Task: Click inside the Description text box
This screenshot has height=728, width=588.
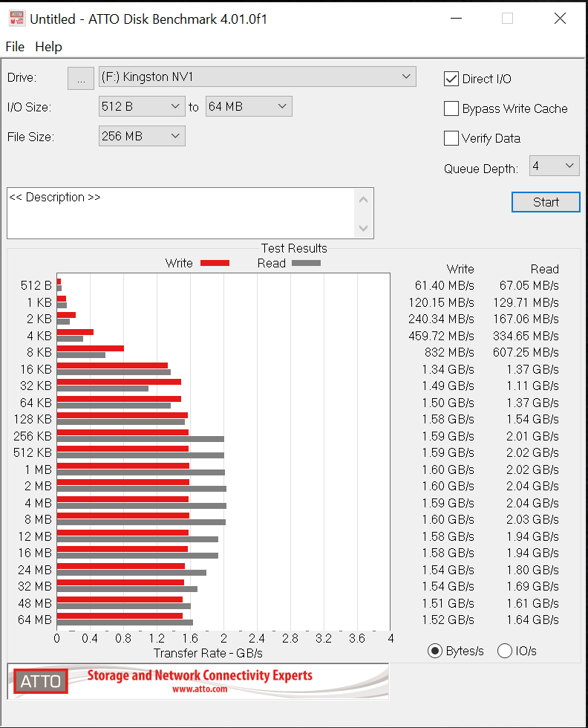Action: click(181, 213)
